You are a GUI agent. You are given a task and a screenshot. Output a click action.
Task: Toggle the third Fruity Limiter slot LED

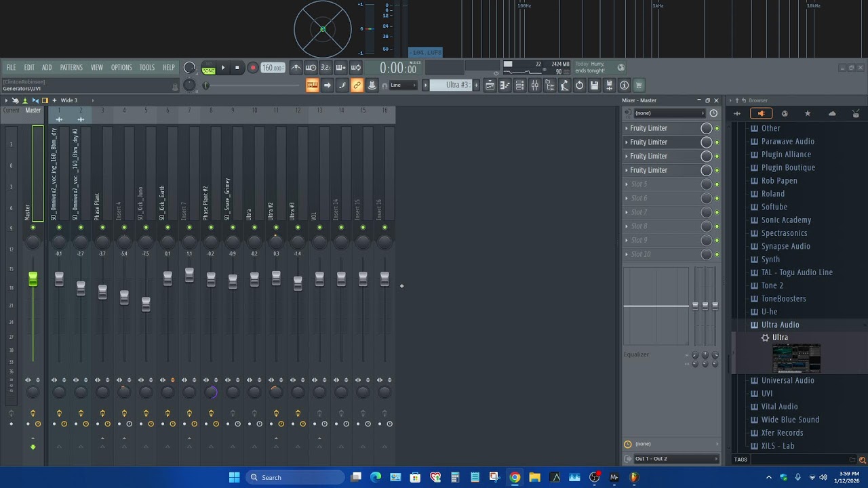(x=717, y=157)
